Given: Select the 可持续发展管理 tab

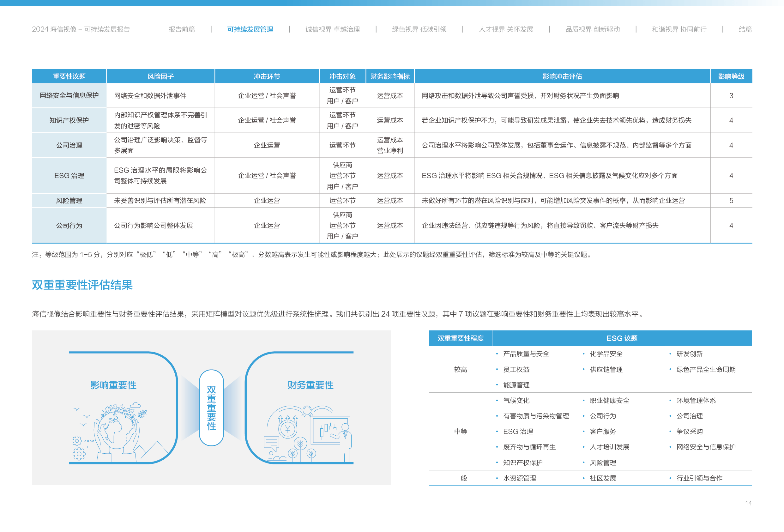Looking at the screenshot, I should 250,29.
